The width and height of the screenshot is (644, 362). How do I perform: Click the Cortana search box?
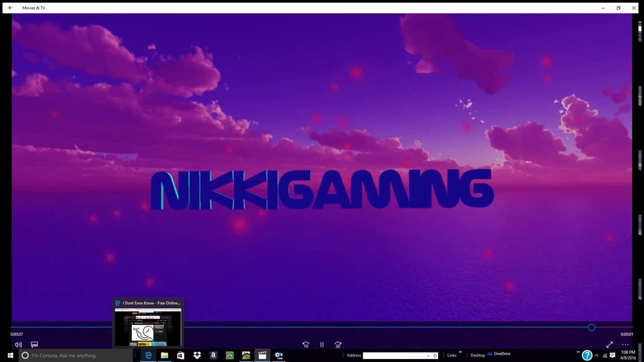tap(76, 355)
